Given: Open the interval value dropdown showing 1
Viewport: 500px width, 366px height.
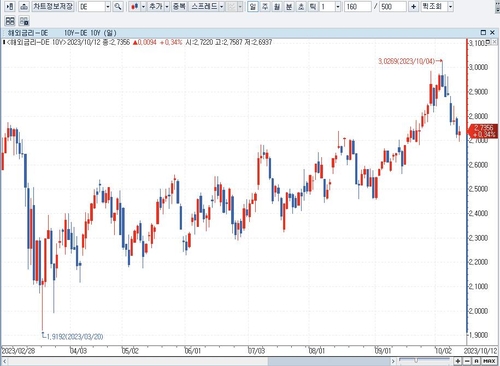Looking at the screenshot, I should click(338, 7).
